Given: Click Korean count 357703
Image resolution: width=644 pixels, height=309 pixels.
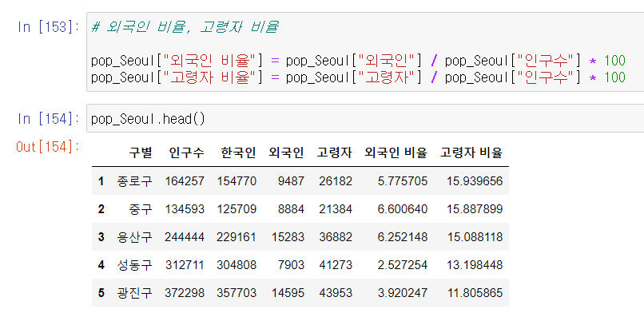Looking at the screenshot, I should click(x=237, y=292).
